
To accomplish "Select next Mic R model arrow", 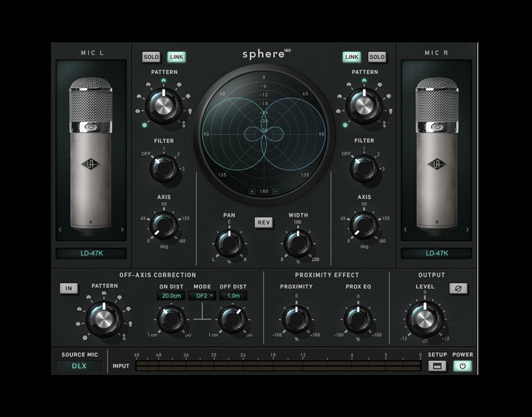I will pyautogui.click(x=468, y=230).
